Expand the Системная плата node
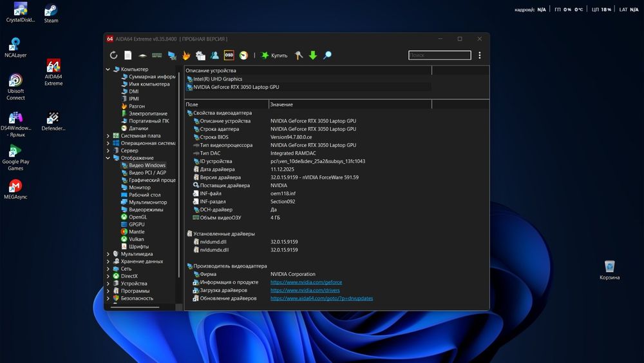This screenshot has width=644, height=363. (x=108, y=135)
